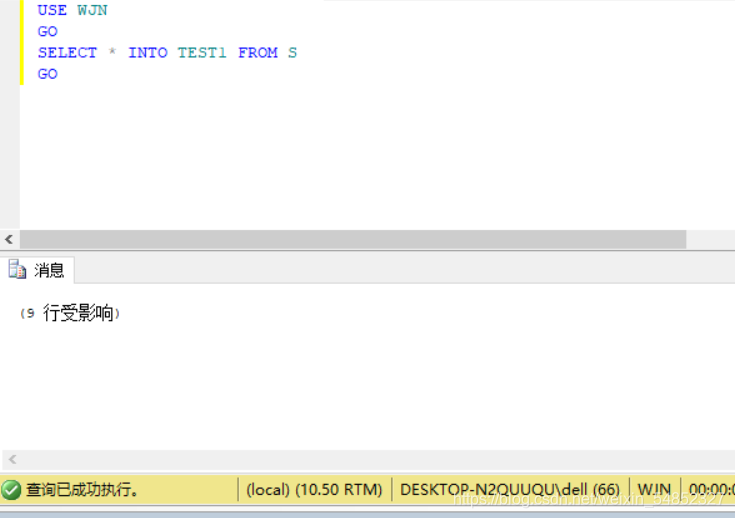Image resolution: width=735 pixels, height=518 pixels.
Task: Click the WJN database name in query
Action: [x=92, y=10]
